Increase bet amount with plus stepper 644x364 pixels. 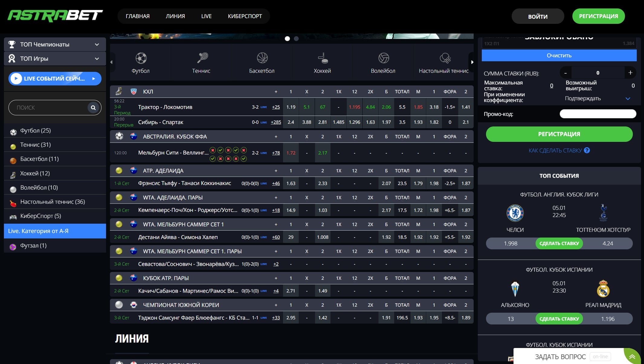[x=630, y=73]
